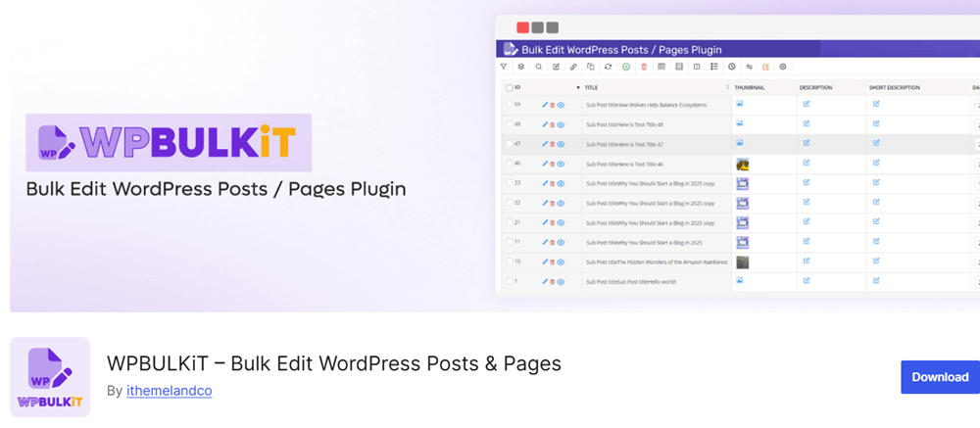
Task: Click the red trash icon in toolbar
Action: (644, 68)
